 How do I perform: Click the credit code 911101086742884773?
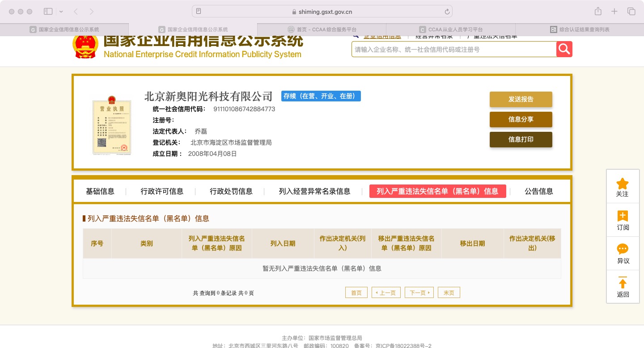tap(244, 109)
